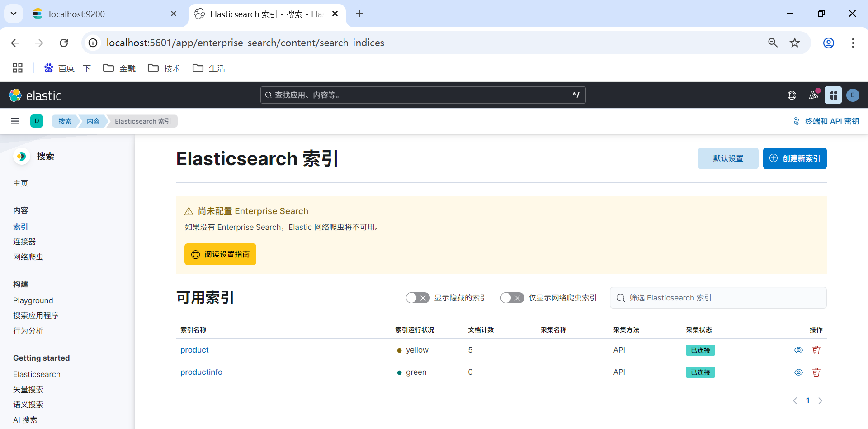Go to next page of index table
The height and width of the screenshot is (429, 868).
(x=821, y=401)
